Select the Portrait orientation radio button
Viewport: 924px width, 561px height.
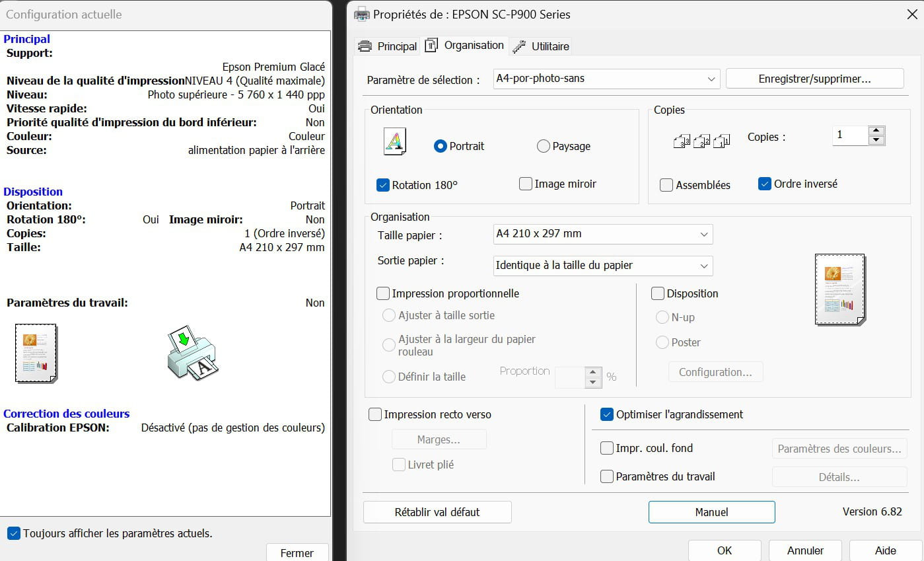441,146
